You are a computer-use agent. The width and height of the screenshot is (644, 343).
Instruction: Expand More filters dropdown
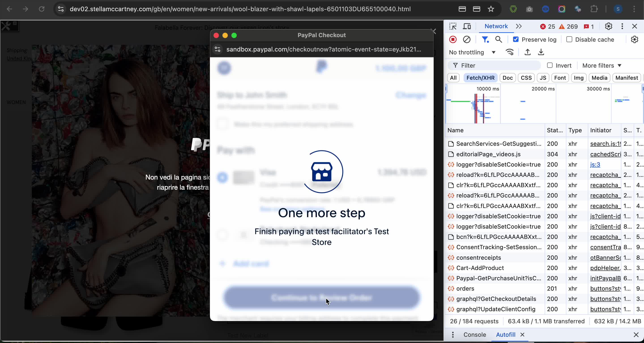[601, 66]
